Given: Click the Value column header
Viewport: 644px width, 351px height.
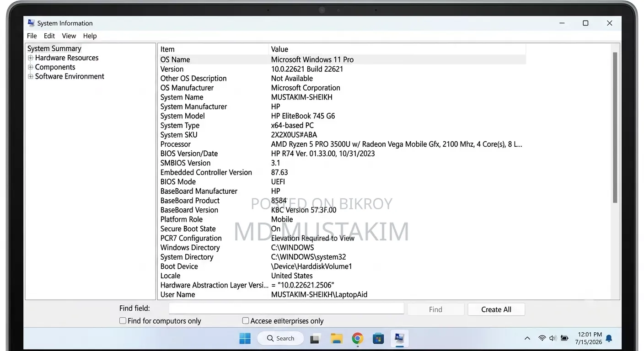Looking at the screenshot, I should pyautogui.click(x=397, y=49).
